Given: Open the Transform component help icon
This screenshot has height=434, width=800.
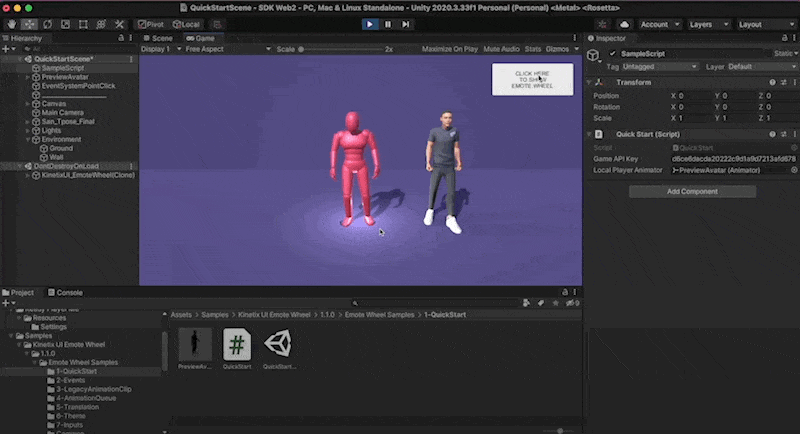Looking at the screenshot, I should (x=772, y=82).
